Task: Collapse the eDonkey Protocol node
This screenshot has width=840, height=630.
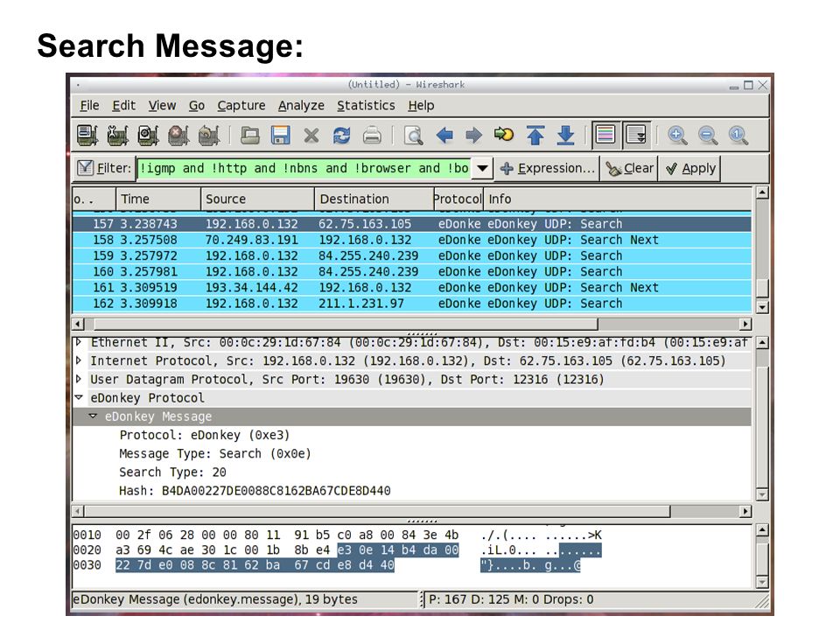Action: [x=79, y=397]
